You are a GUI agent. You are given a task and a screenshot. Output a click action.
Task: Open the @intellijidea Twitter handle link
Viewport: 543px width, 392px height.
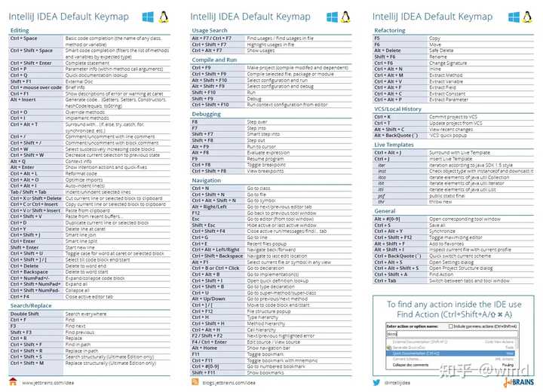point(397,383)
